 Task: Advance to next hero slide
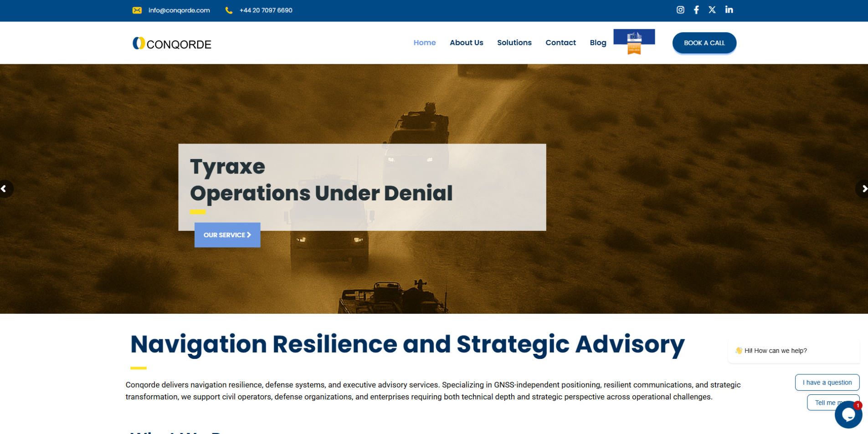863,189
